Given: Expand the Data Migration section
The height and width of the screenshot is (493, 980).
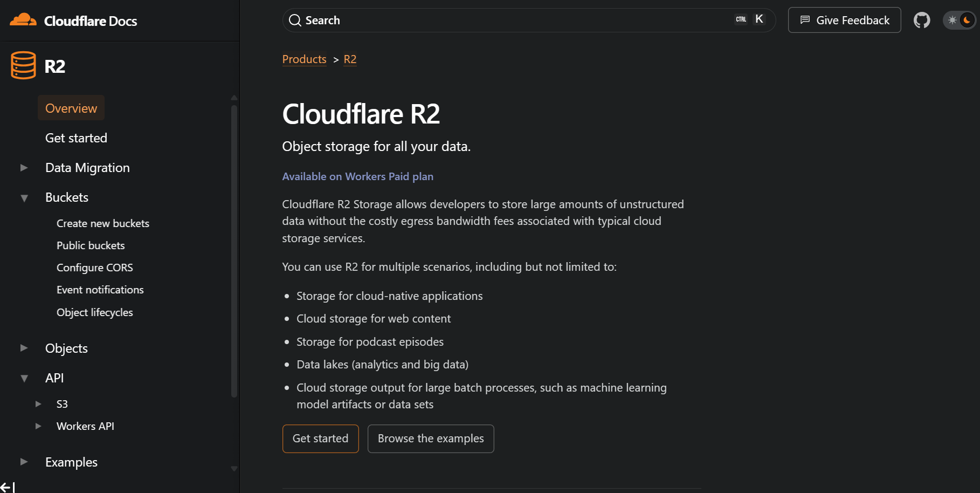Looking at the screenshot, I should click(24, 168).
